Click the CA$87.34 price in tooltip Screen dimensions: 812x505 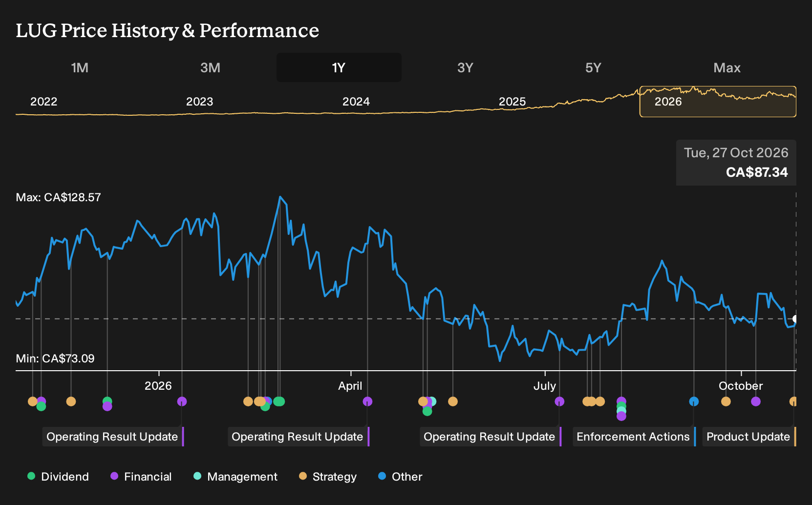pyautogui.click(x=757, y=172)
